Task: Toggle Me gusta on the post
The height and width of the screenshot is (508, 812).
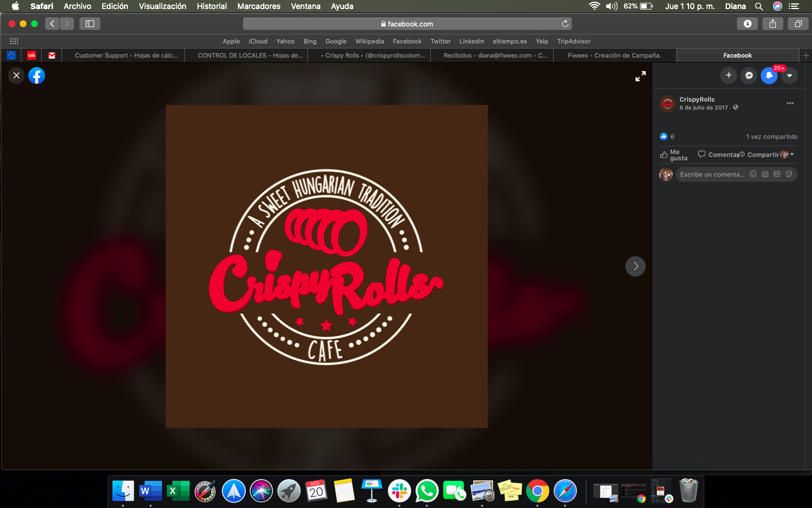Action: coord(674,155)
